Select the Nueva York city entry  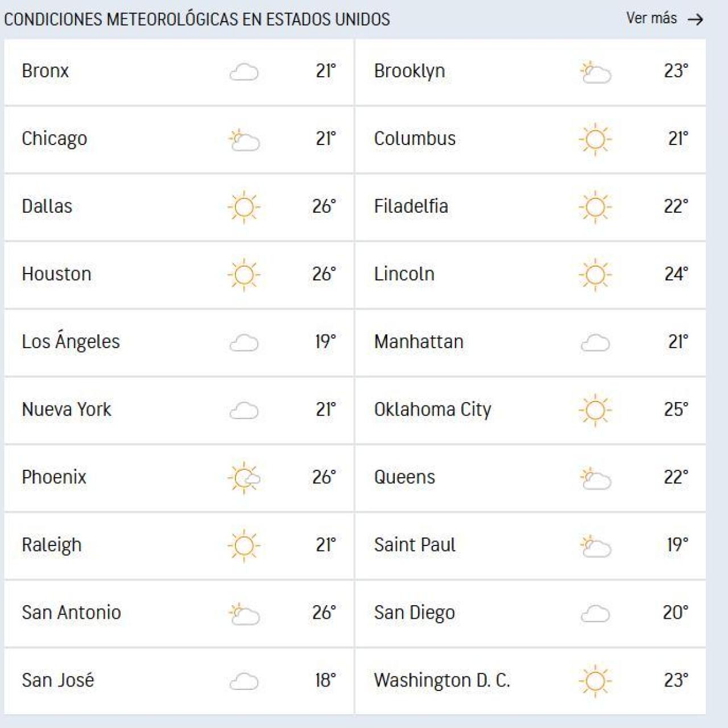point(66,409)
